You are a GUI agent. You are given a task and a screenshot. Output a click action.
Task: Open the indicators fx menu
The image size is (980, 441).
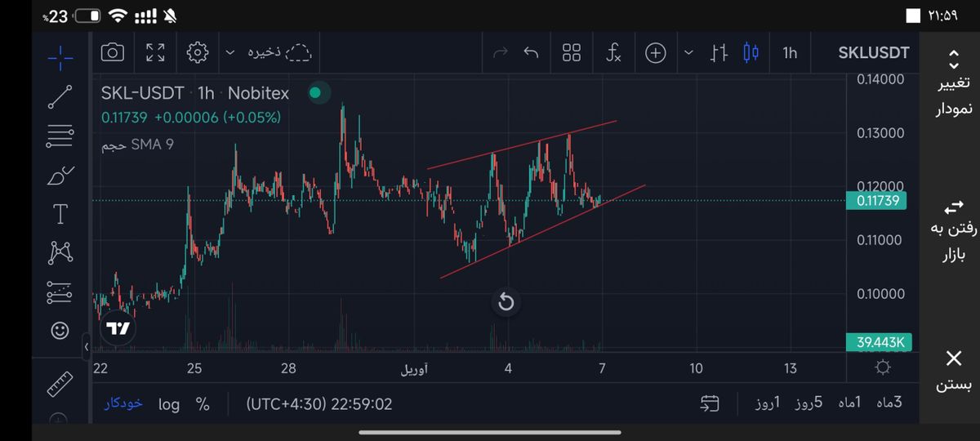pos(613,53)
